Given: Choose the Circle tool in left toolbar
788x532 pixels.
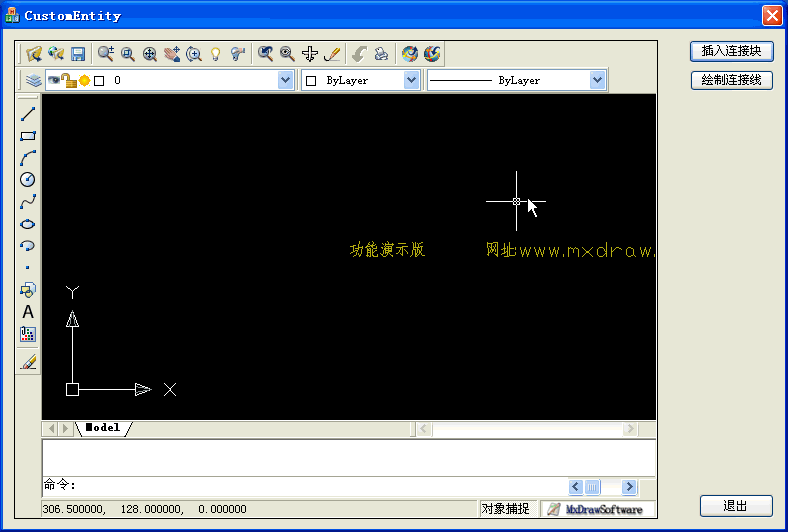Looking at the screenshot, I should click(28, 180).
